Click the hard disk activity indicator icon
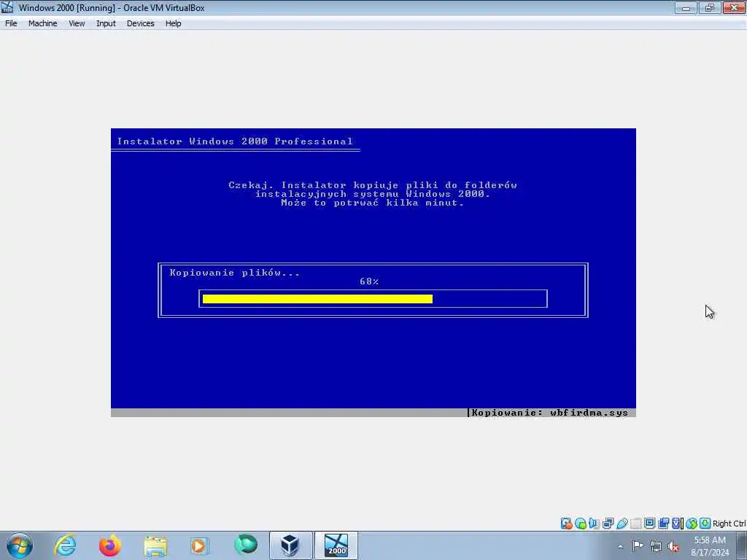Viewport: 747px width, 560px height. click(x=566, y=524)
